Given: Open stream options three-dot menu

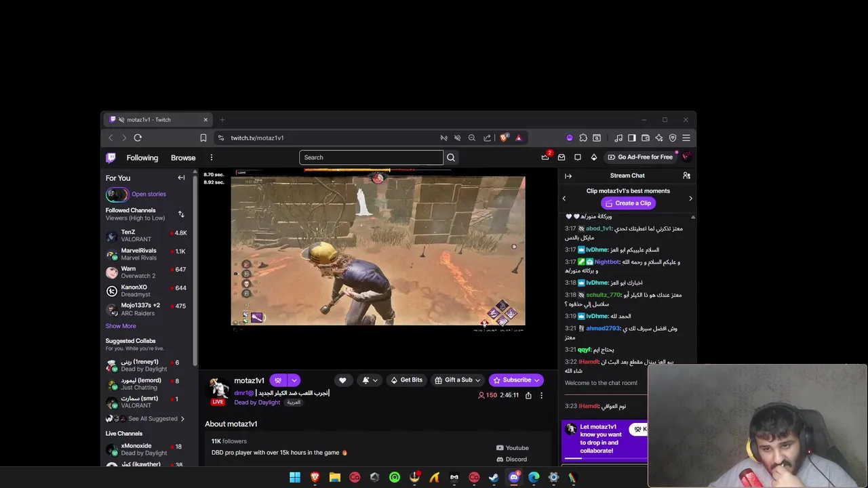Looking at the screenshot, I should pos(541,395).
